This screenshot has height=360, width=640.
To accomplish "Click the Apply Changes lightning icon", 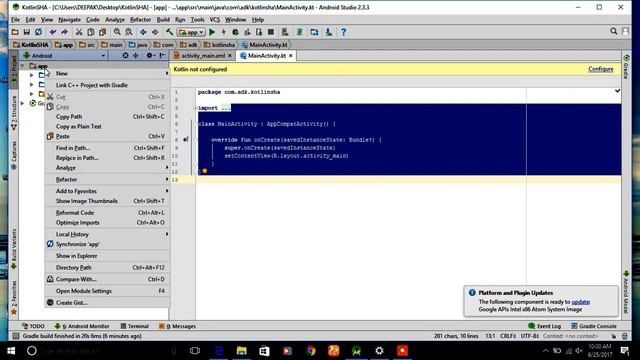I will click(x=223, y=32).
